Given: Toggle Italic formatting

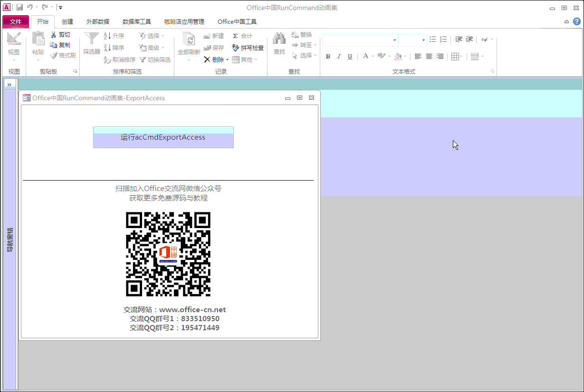Looking at the screenshot, I should [x=339, y=57].
